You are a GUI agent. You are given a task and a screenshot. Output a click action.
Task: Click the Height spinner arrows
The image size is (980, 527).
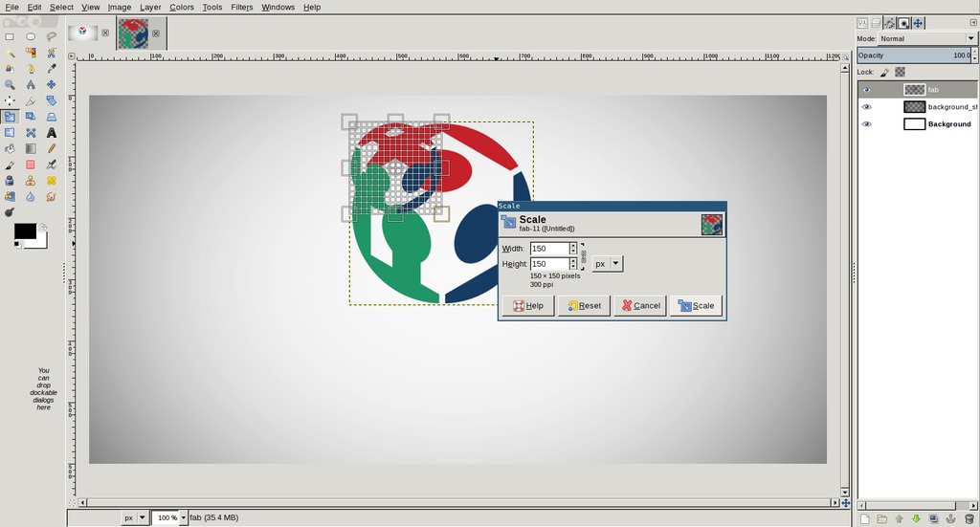click(573, 264)
